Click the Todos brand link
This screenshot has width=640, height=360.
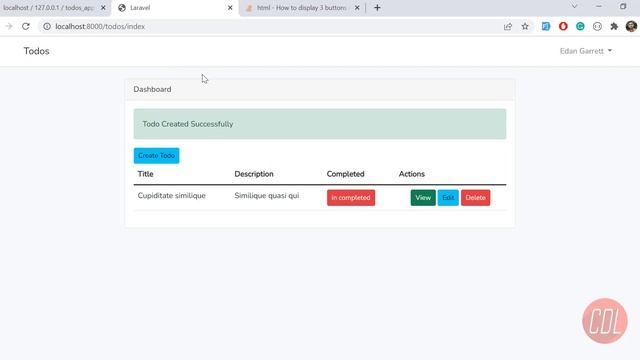pyautogui.click(x=36, y=51)
